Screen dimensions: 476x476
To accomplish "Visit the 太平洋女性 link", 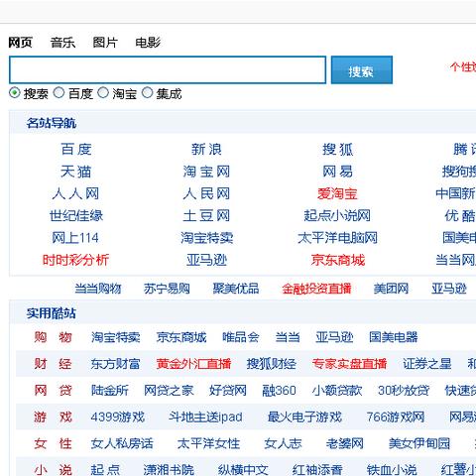I will [208, 443].
